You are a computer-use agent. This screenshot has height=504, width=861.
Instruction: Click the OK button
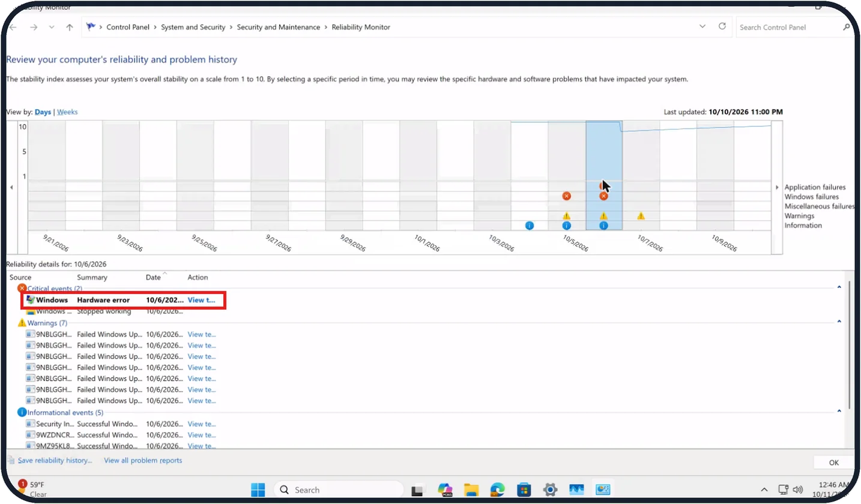[834, 463]
